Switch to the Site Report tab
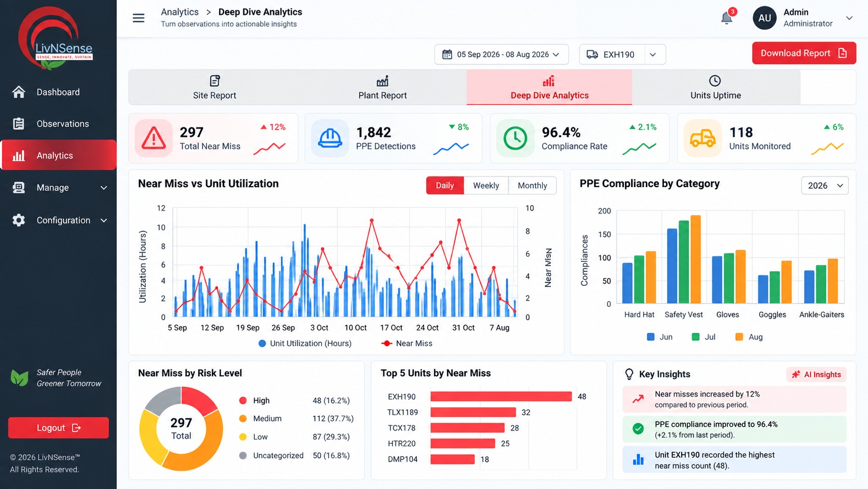This screenshot has width=868, height=489. (x=214, y=87)
